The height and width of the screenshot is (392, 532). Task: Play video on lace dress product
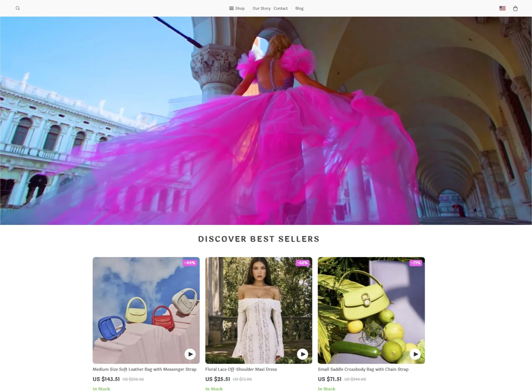tap(302, 354)
